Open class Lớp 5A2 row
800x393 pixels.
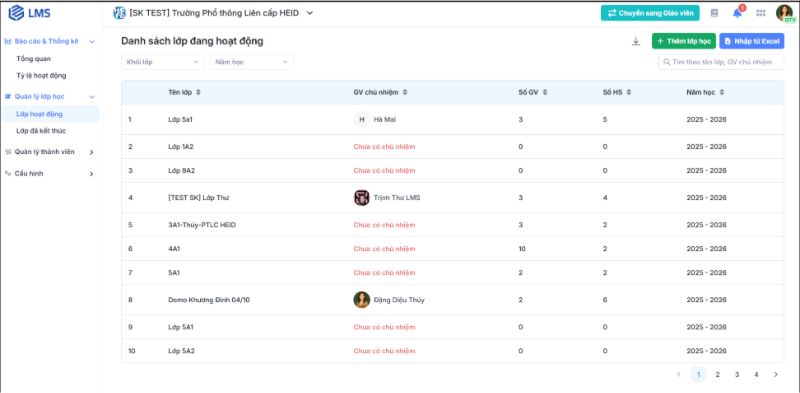point(453,351)
